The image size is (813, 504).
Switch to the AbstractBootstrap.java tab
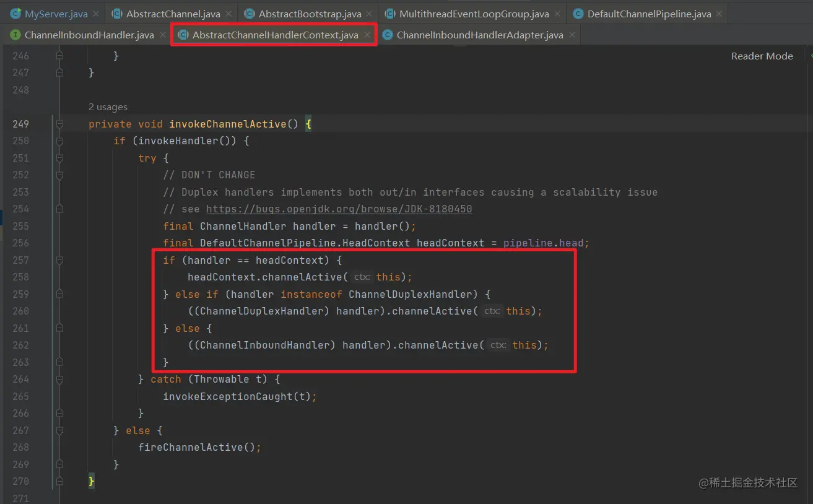coord(310,14)
